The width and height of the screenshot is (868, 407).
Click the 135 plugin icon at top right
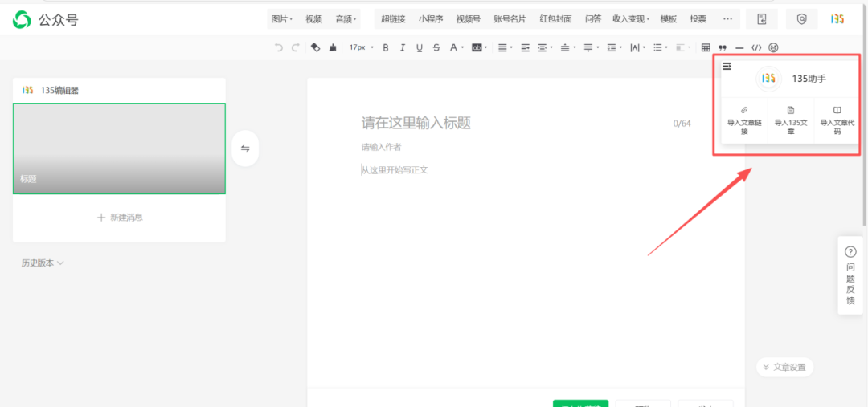click(x=837, y=19)
